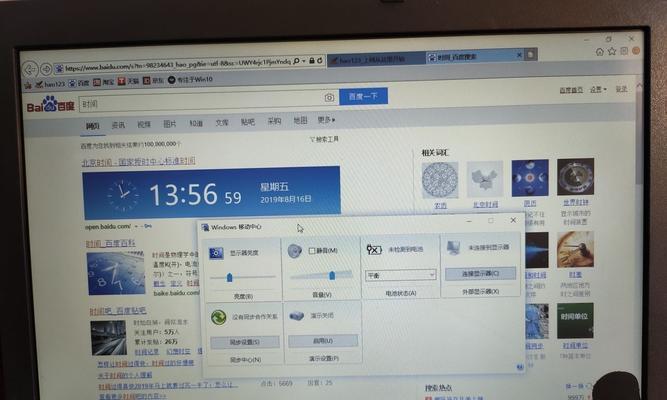Click the display brightness slider handle
Viewport: 667px width, 400px height.
click(230, 277)
